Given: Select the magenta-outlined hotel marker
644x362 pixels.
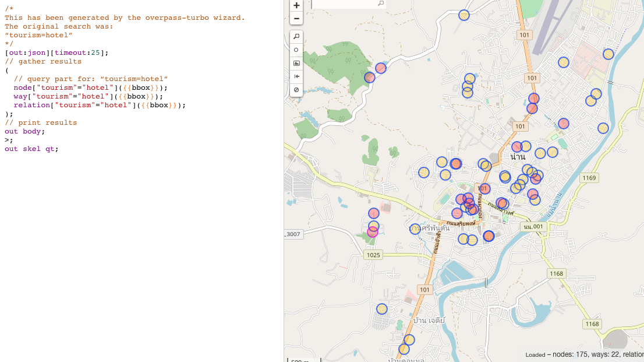Looking at the screenshot, I should pyautogui.click(x=373, y=232).
